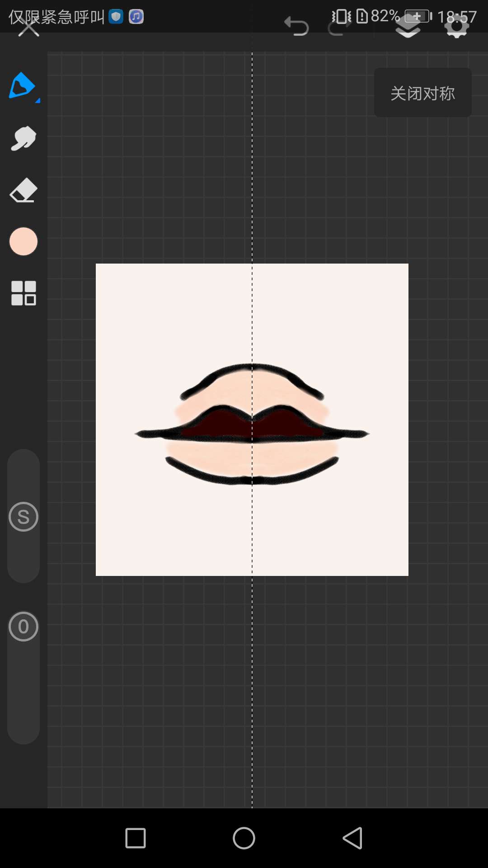Undo the last stroke

tap(296, 27)
